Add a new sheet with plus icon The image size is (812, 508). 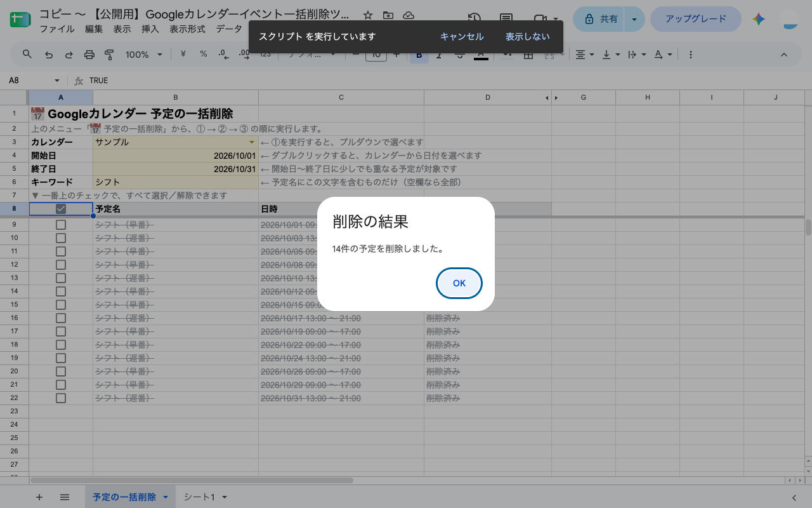(x=39, y=497)
